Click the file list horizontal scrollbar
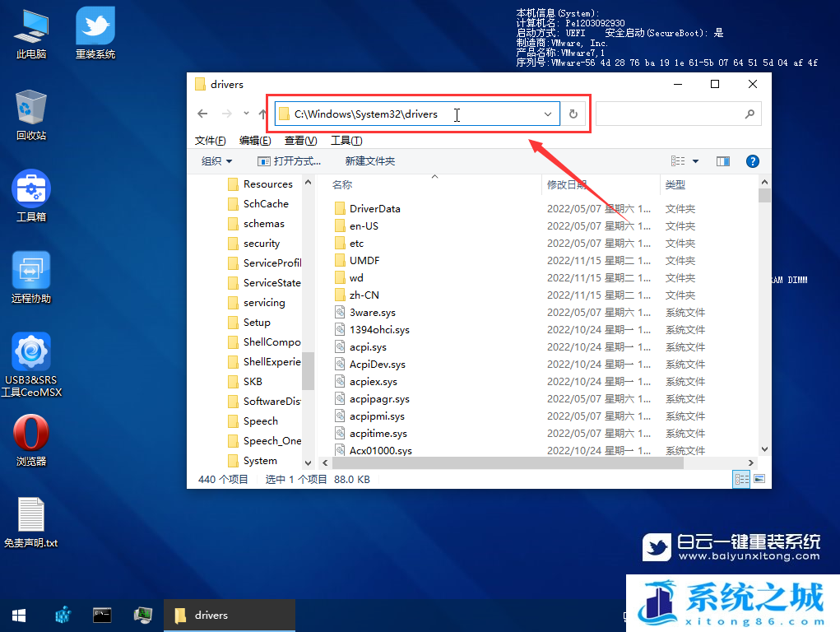Viewport: 840px width, 632px height. [508, 462]
